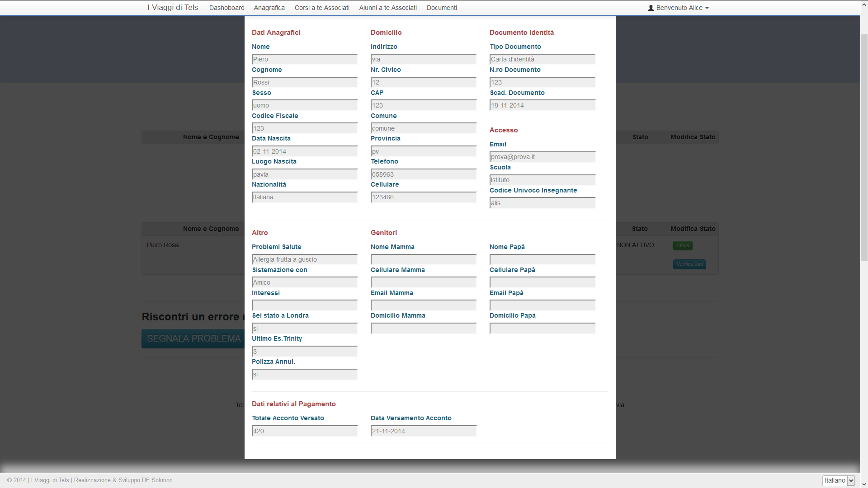Select the Sesso field showing uomo
This screenshot has width=868, height=488.
pos(304,105)
